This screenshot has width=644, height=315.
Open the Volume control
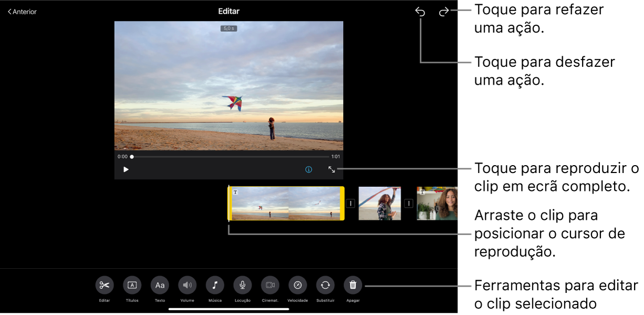point(188,285)
